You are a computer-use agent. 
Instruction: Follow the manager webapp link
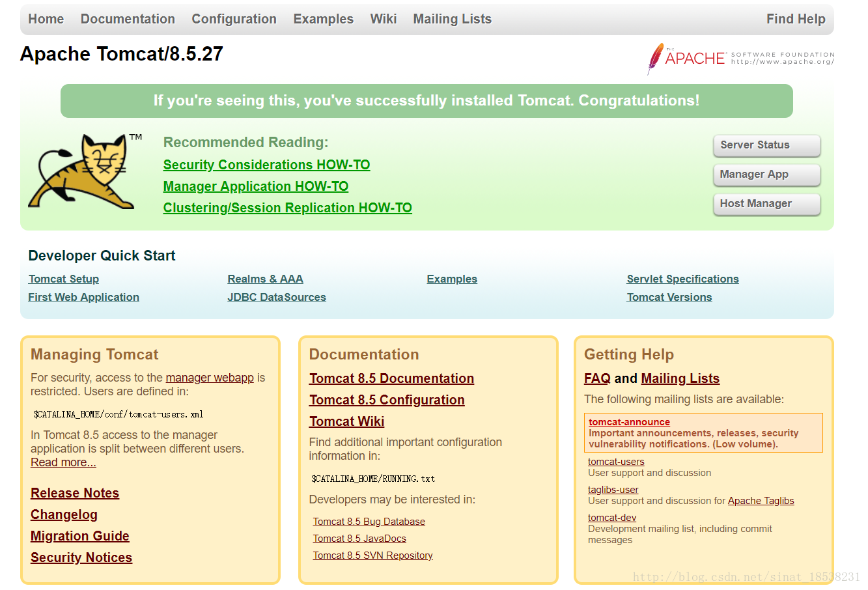tap(210, 378)
